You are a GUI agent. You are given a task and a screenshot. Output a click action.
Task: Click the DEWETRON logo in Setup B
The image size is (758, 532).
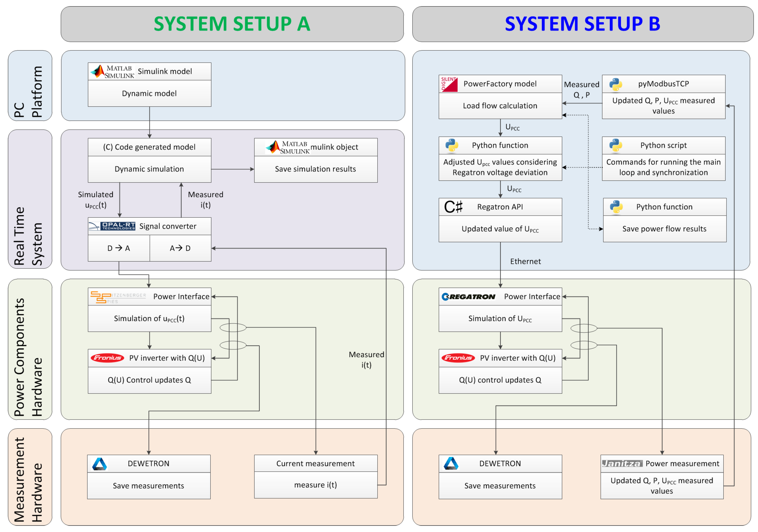pyautogui.click(x=451, y=464)
